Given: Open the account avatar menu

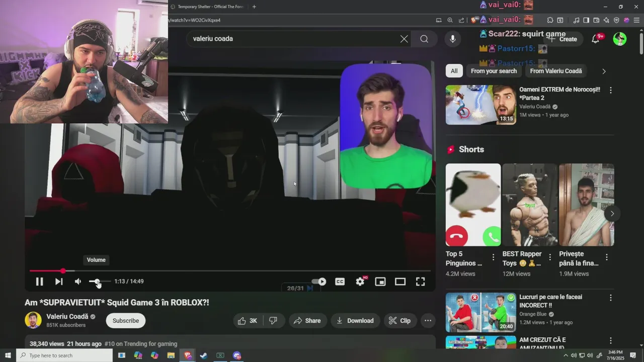Looking at the screenshot, I should pos(620,39).
